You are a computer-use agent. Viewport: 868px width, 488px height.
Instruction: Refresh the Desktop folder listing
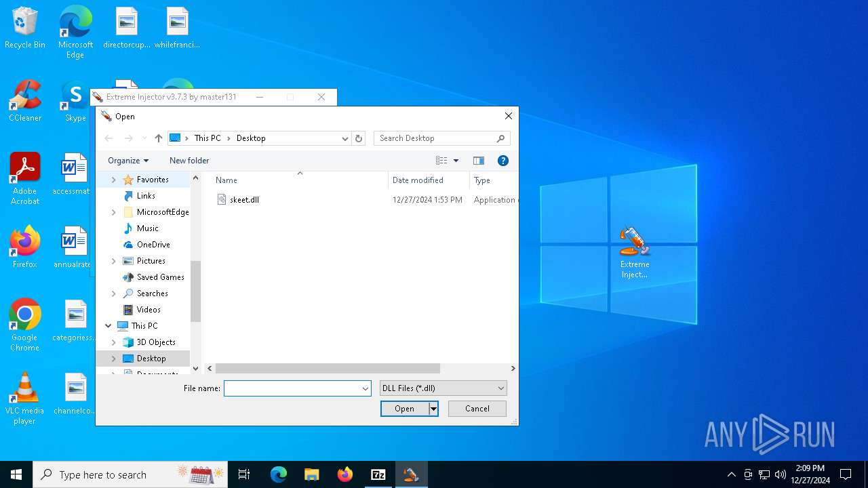click(359, 138)
